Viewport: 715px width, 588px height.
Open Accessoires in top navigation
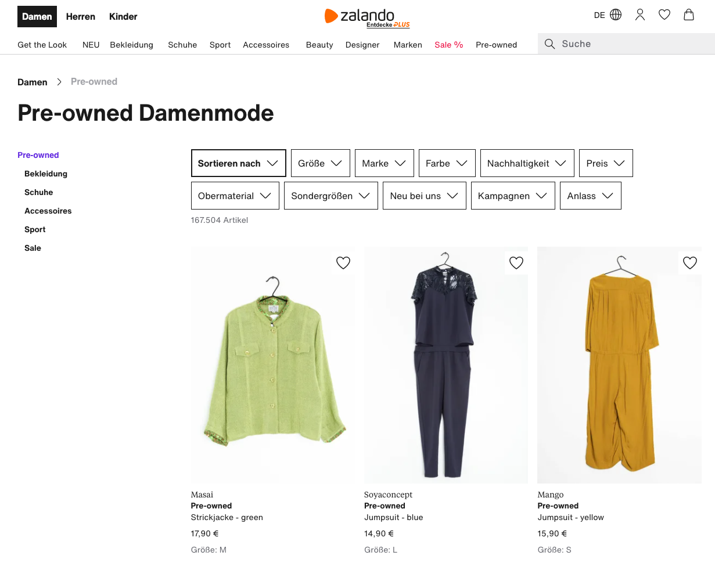pos(266,45)
